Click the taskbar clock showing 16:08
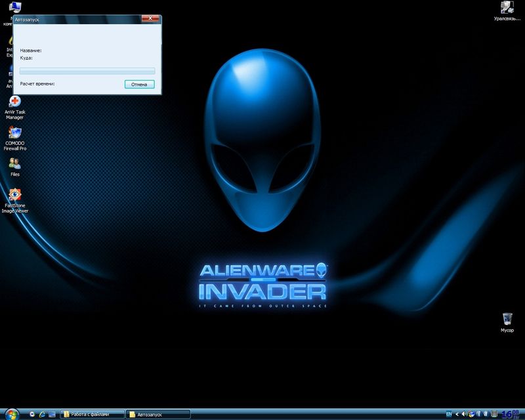The width and height of the screenshot is (525, 420). pyautogui.click(x=511, y=414)
